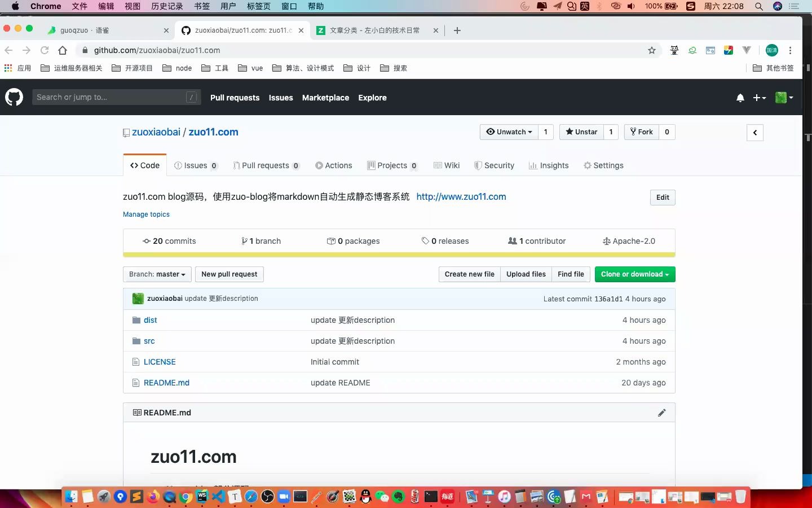Open Branch: master dropdown
The width and height of the screenshot is (812, 508).
[x=157, y=274]
